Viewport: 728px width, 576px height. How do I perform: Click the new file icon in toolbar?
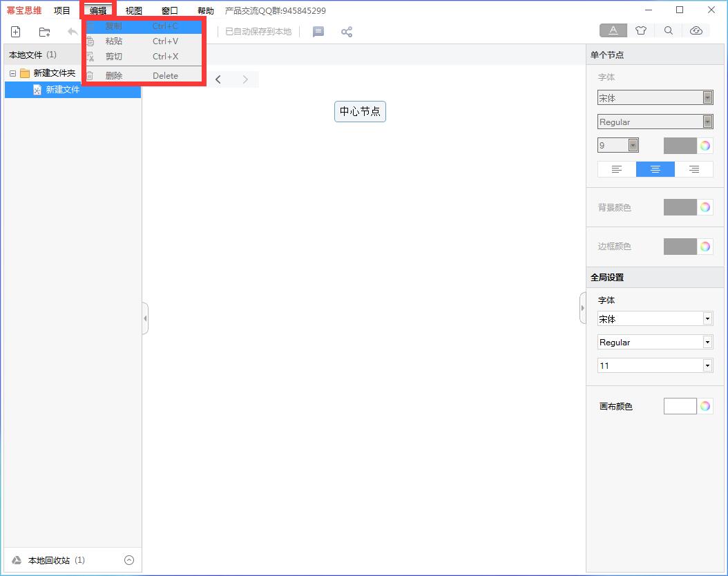(16, 32)
